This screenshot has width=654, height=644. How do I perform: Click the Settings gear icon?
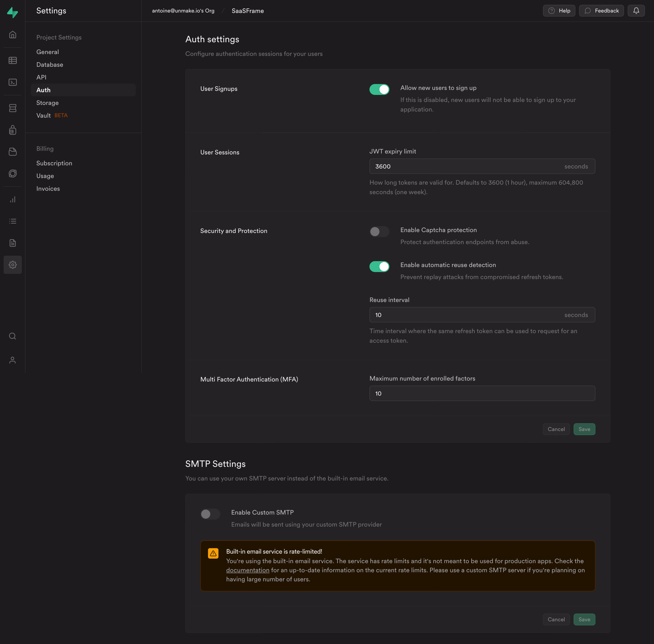12,265
